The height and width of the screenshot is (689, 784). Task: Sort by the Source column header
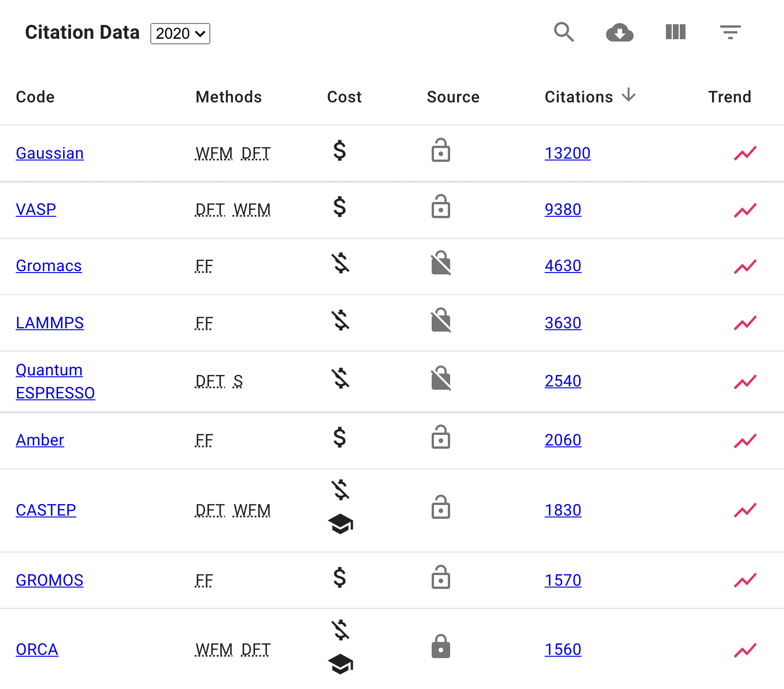coord(453,97)
